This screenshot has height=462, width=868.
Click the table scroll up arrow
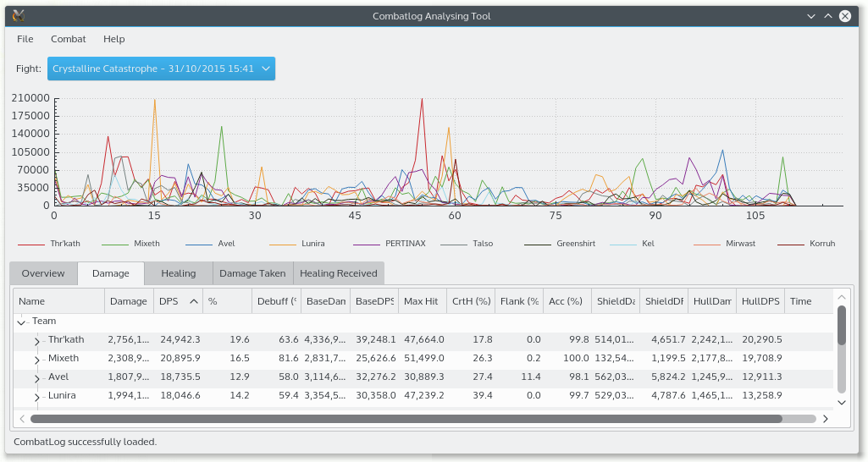[842, 297]
